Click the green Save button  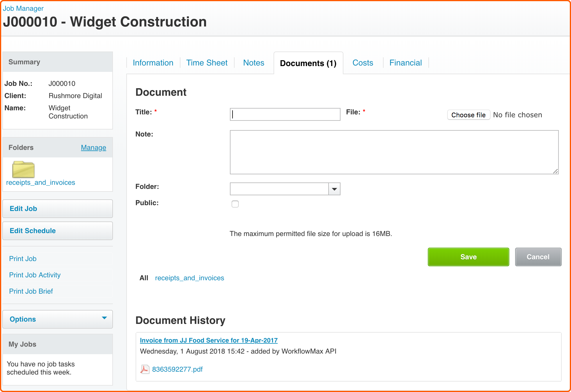[x=469, y=257]
